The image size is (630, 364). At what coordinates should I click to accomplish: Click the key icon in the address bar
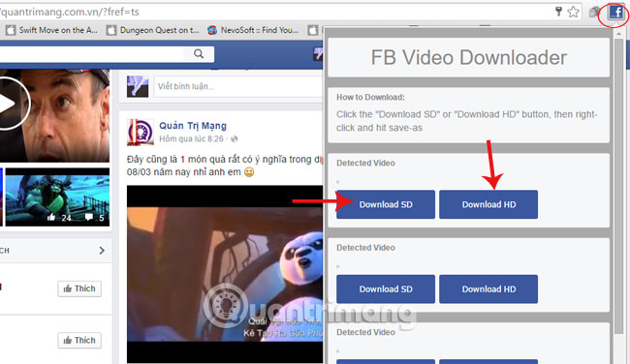click(558, 12)
